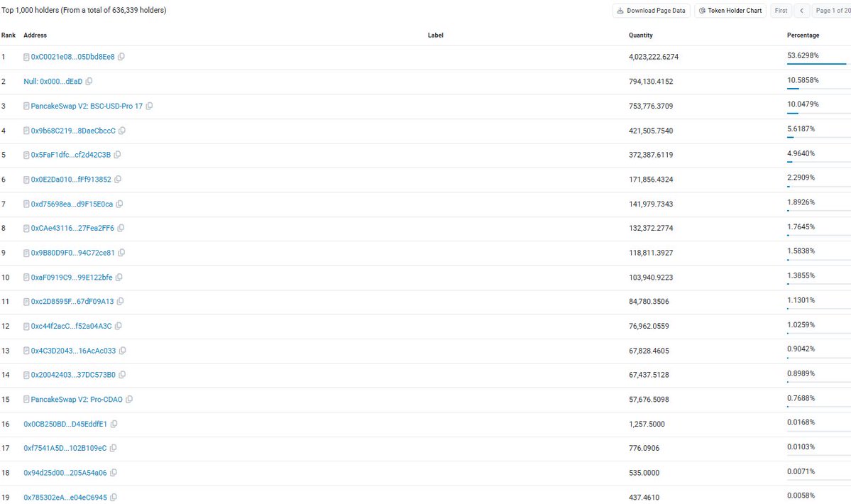
Task: Open holder 0xf7541A5D...102B109eC
Action: 65,448
